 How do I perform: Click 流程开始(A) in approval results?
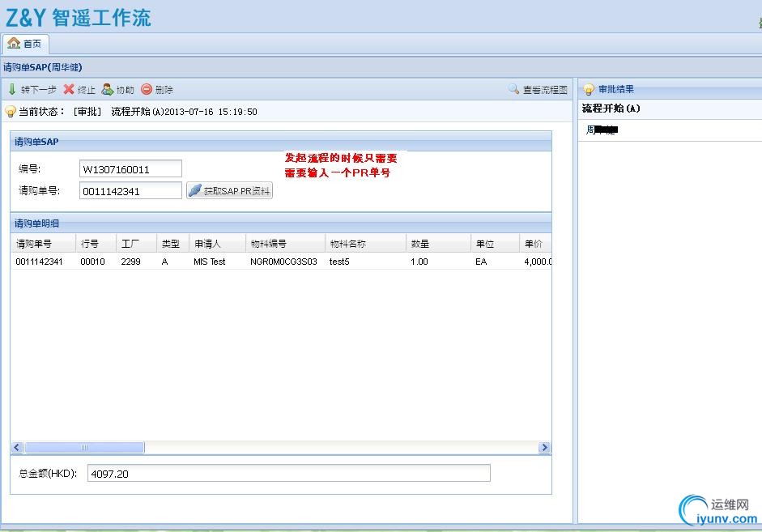(611, 109)
